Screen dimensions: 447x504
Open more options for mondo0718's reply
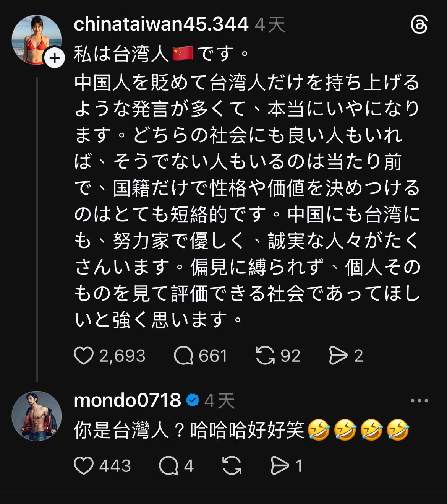pos(419,401)
